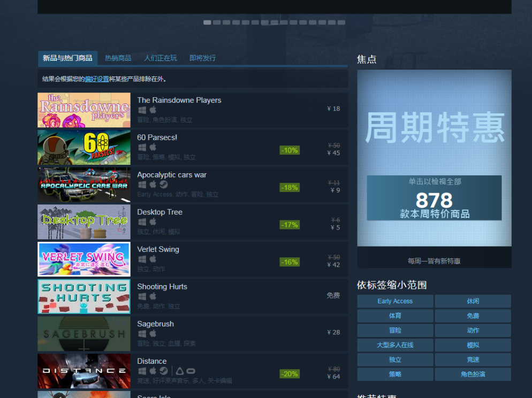The width and height of the screenshot is (532, 398).
Task: Click the -17% badge for Desktop Tree
Action: [290, 225]
